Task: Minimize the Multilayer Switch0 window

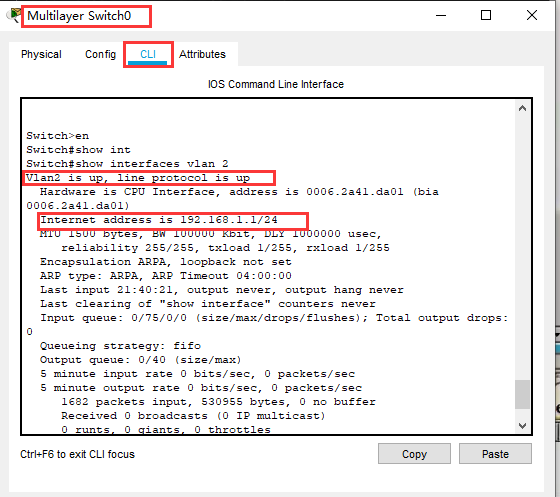Action: [x=441, y=15]
